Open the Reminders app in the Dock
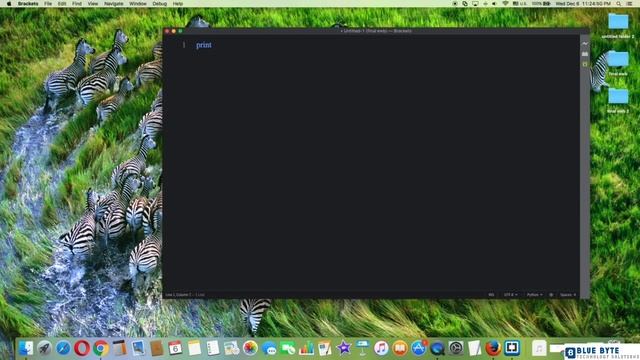The image size is (640, 360). coord(213,348)
